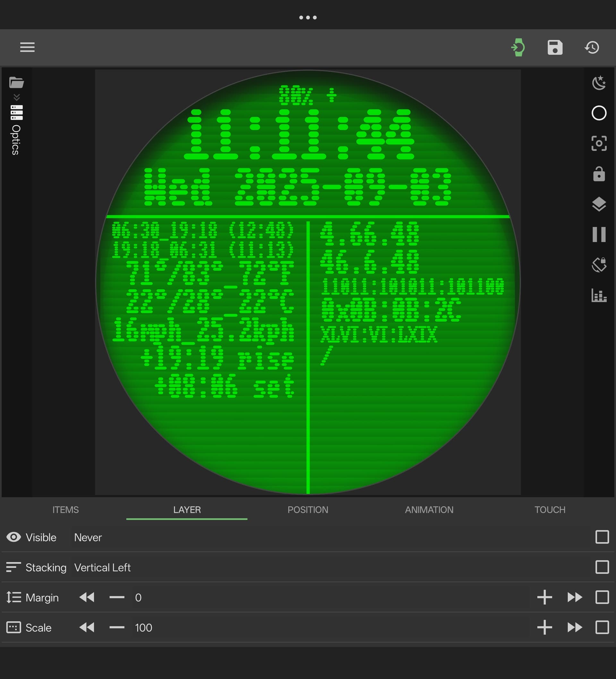
Task: Switch to the POSITION tab
Action: (308, 510)
